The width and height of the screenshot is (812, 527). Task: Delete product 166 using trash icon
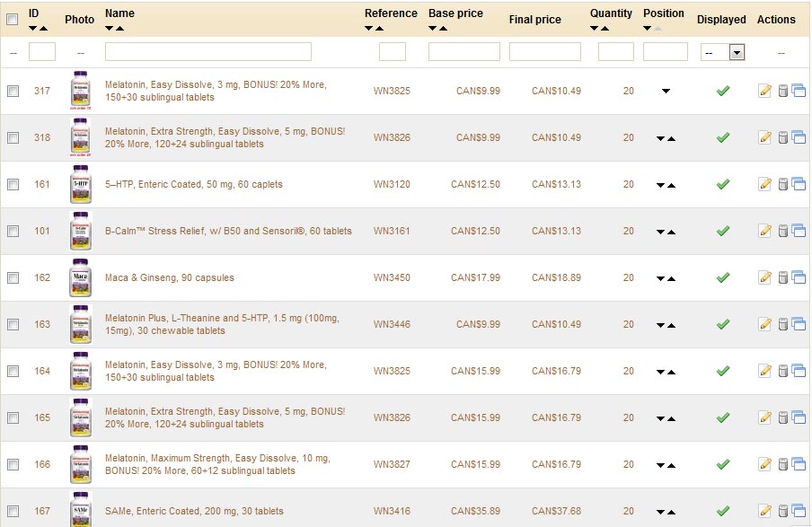783,464
